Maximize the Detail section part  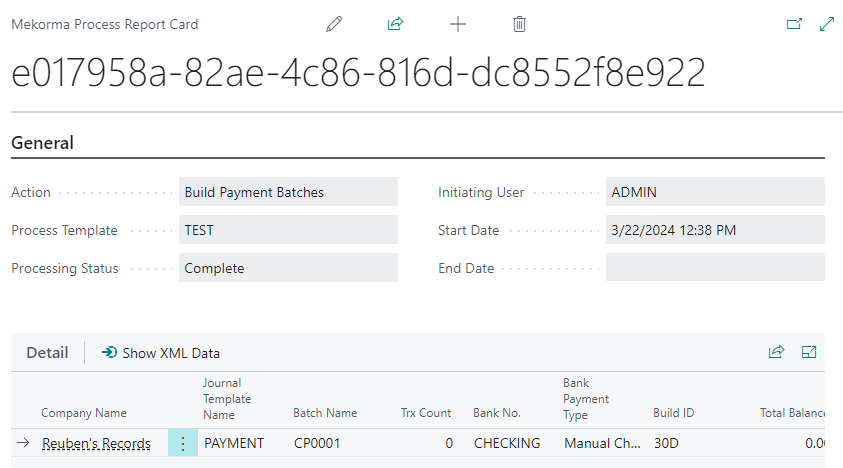pyautogui.click(x=809, y=352)
